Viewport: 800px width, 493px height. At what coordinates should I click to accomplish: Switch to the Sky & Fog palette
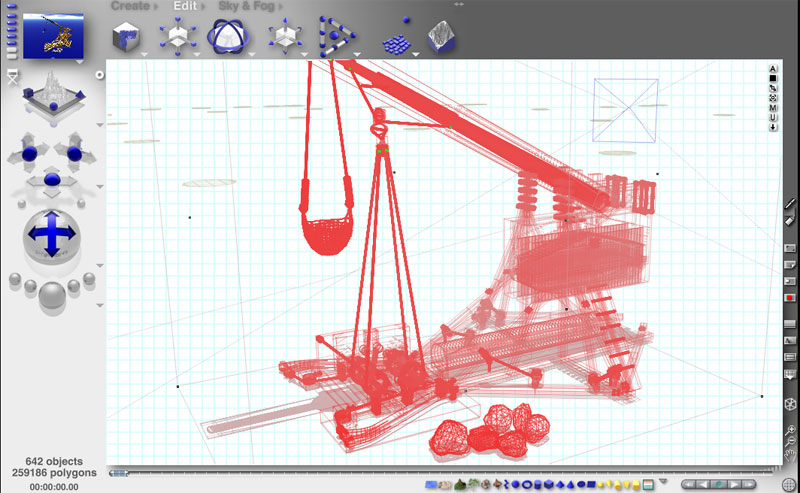pyautogui.click(x=246, y=6)
